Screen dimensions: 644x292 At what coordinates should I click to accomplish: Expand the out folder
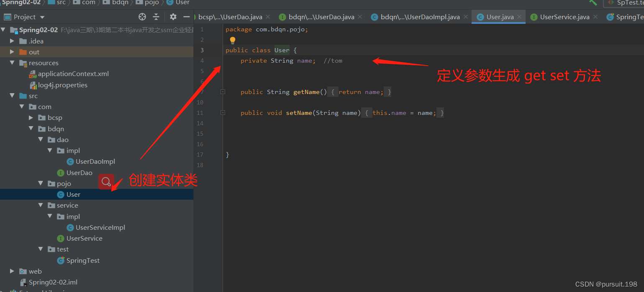coord(12,52)
